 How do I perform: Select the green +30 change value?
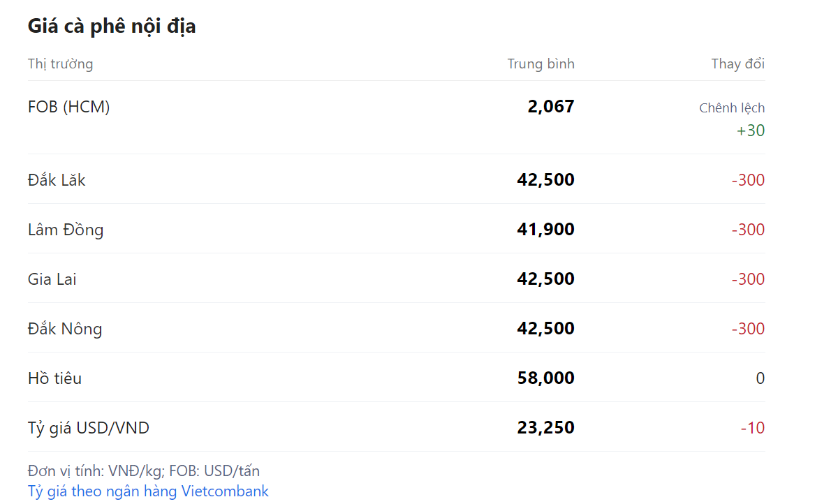click(751, 131)
